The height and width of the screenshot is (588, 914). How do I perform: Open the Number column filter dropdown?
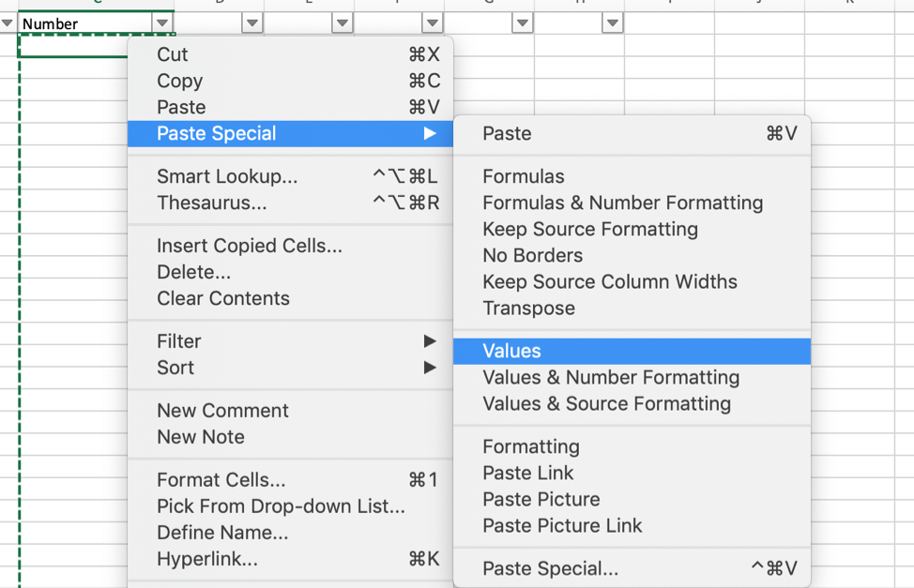click(x=162, y=23)
